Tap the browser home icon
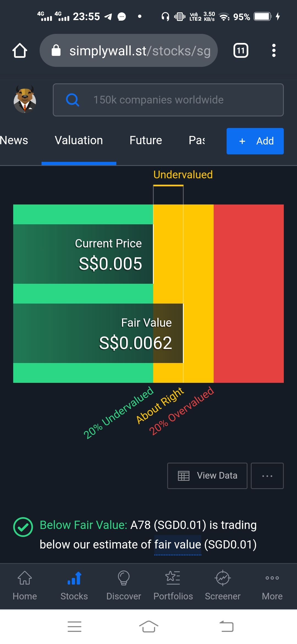Image resolution: width=297 pixels, height=644 pixels. coord(20,50)
